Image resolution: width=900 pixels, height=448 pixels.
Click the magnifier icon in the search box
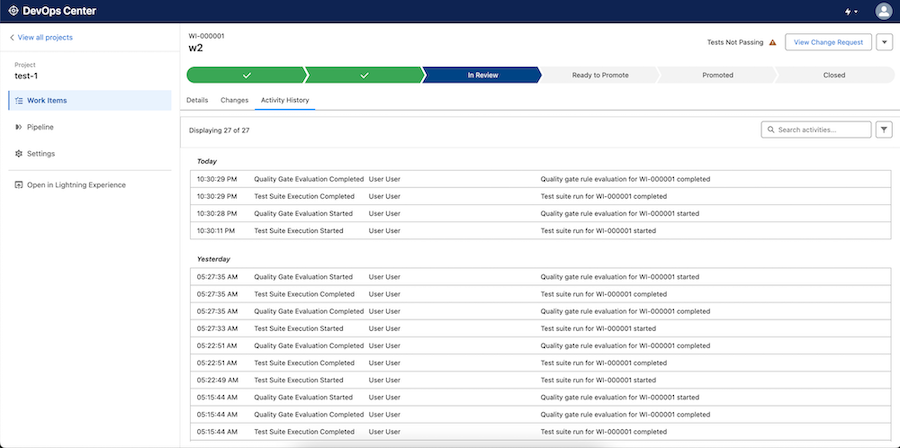point(771,130)
